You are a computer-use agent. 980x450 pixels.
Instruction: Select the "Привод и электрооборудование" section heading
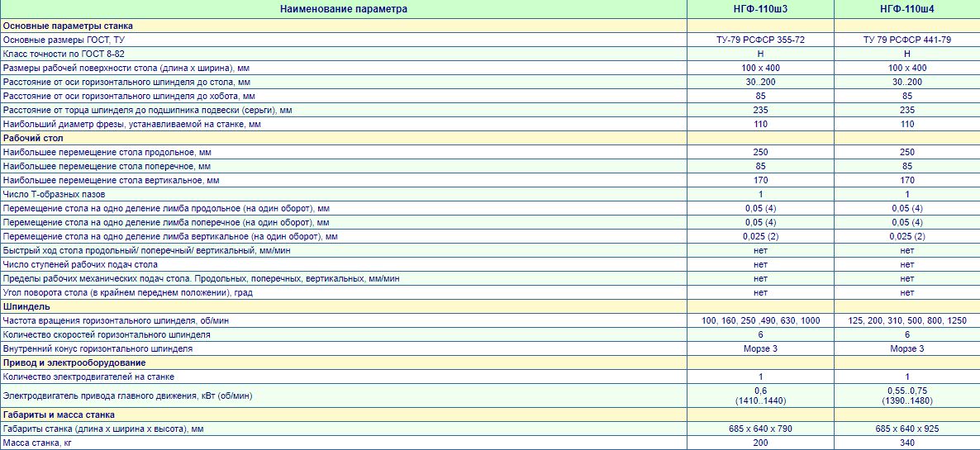74,362
